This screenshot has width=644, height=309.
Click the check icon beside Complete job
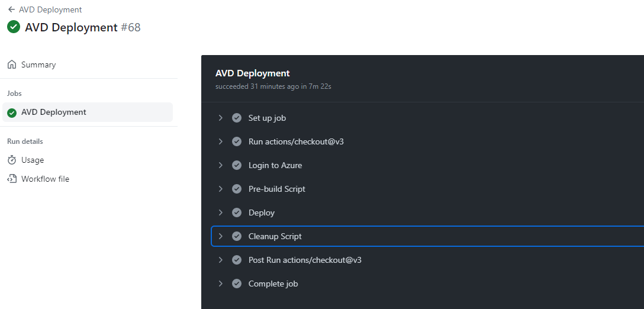coord(237,284)
